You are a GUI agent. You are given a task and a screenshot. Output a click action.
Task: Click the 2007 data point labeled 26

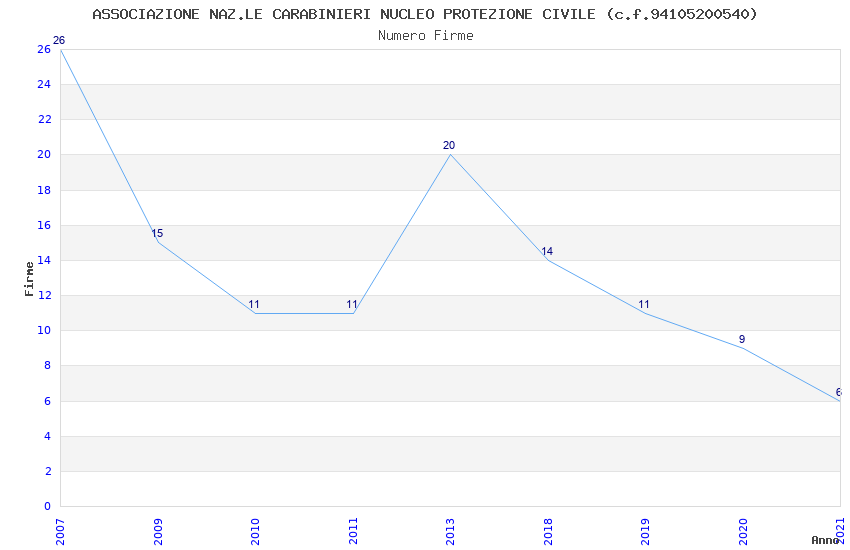point(60,49)
